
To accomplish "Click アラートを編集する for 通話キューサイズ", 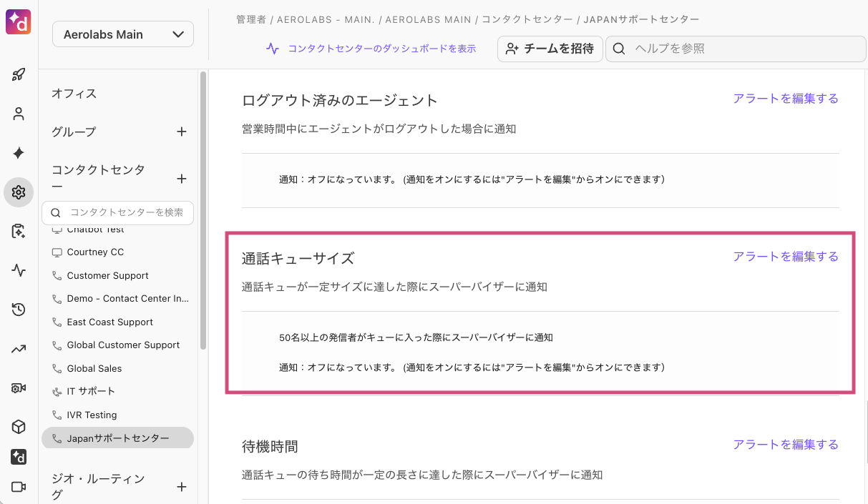I will pos(785,256).
